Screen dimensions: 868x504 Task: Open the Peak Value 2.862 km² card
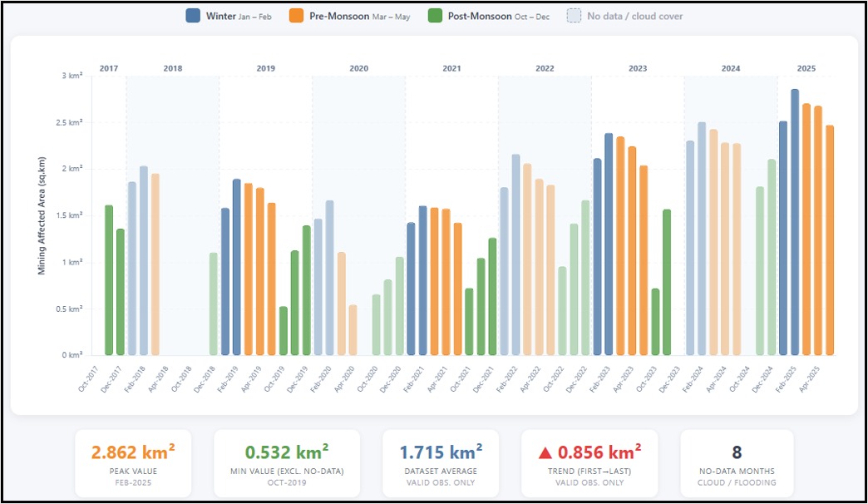(133, 464)
